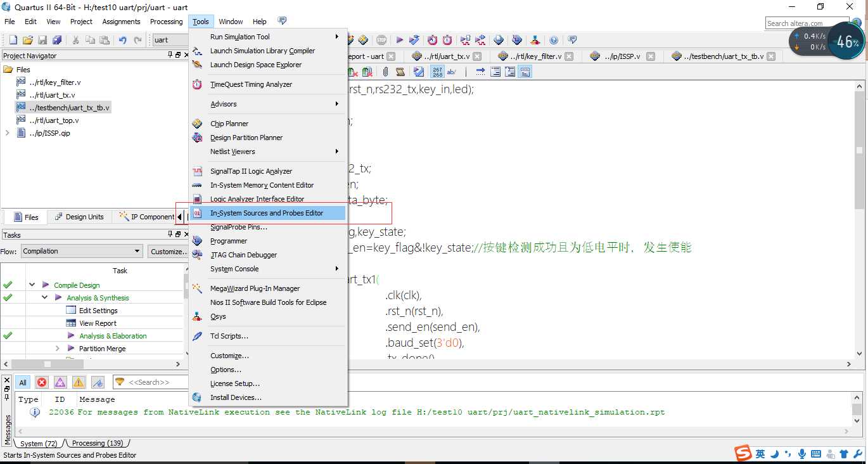Open TimeQuest Timing Analyzer
This screenshot has width=868, height=464.
point(251,84)
